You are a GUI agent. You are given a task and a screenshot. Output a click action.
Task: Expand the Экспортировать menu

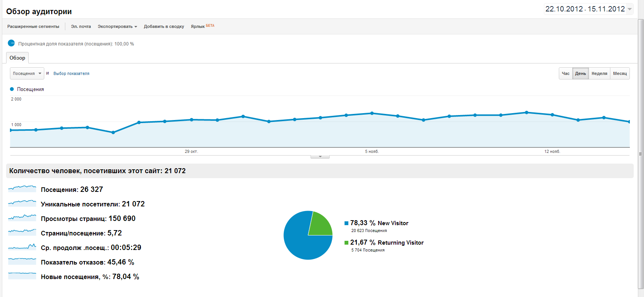pos(117,26)
